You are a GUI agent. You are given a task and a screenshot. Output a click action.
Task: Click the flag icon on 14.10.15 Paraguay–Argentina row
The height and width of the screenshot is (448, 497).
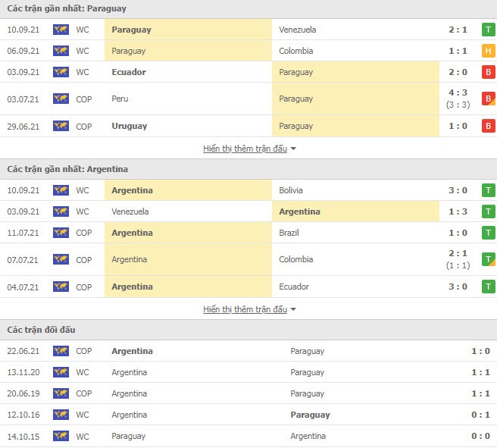click(61, 436)
